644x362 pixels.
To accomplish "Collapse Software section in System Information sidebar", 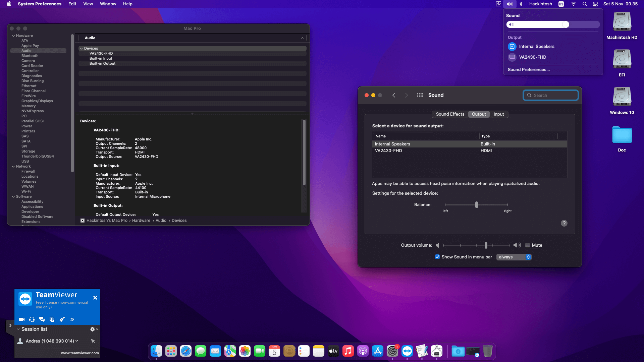I will [x=13, y=196].
